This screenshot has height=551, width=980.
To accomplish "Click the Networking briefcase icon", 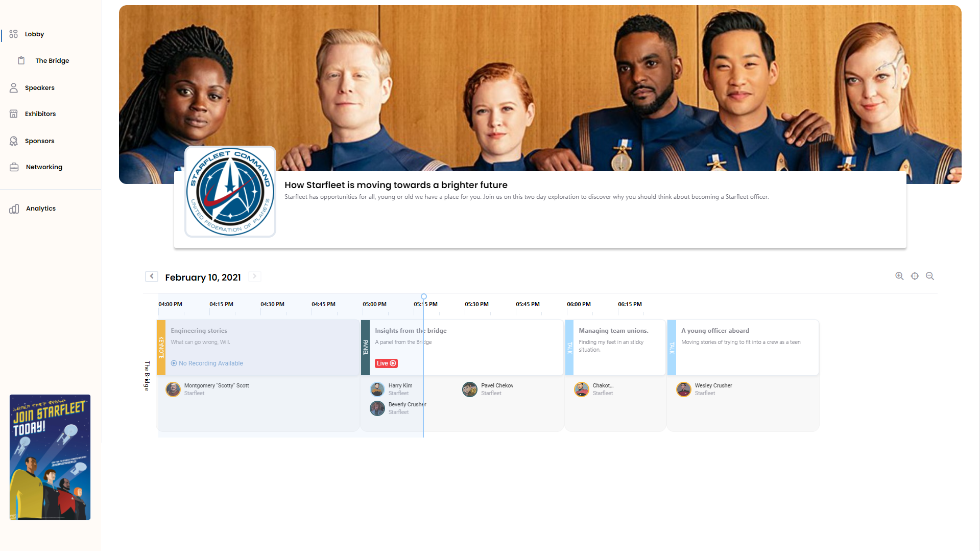I will [x=14, y=167].
